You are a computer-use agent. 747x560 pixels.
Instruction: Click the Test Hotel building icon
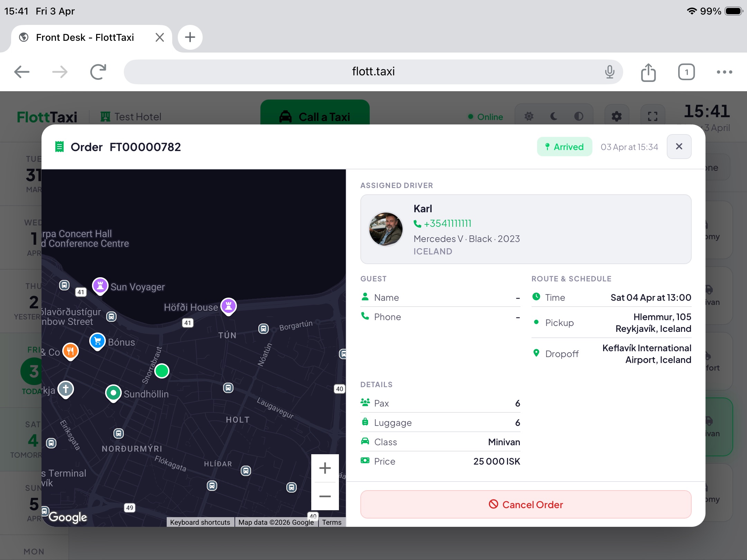pos(105,116)
